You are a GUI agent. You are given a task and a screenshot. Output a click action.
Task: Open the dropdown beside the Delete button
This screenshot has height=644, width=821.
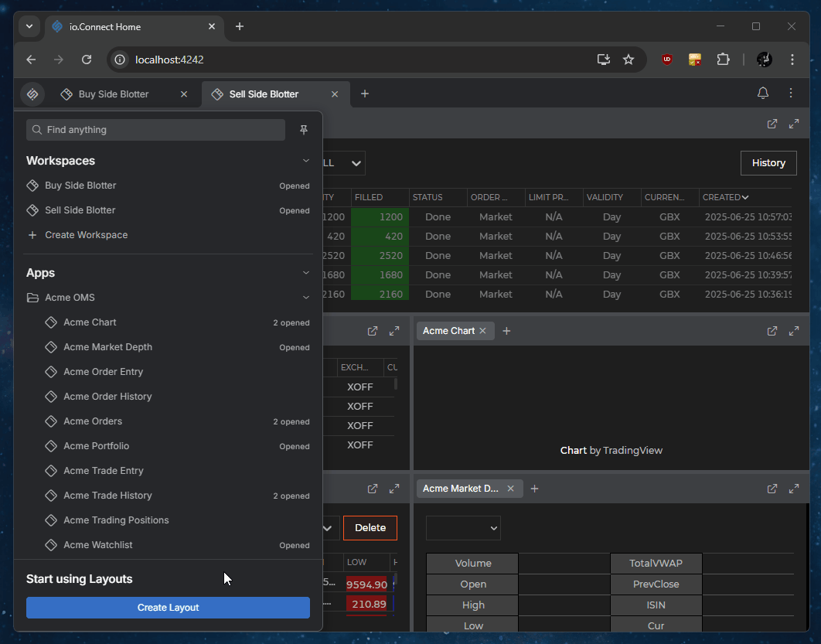[332, 528]
